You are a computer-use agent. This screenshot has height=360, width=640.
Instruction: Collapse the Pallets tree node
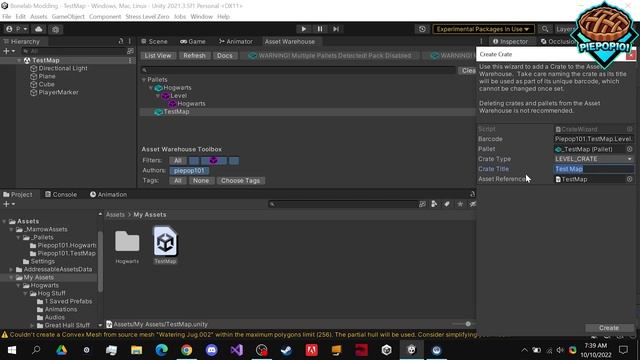pos(144,80)
